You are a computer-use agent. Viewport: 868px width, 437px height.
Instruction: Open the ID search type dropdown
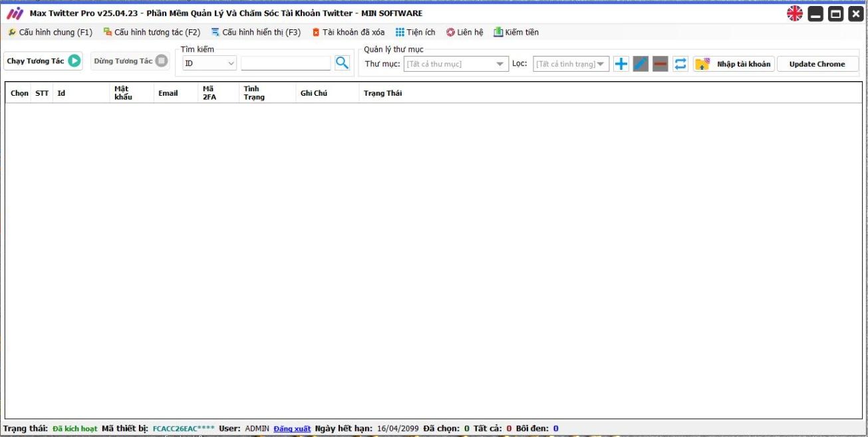[210, 64]
